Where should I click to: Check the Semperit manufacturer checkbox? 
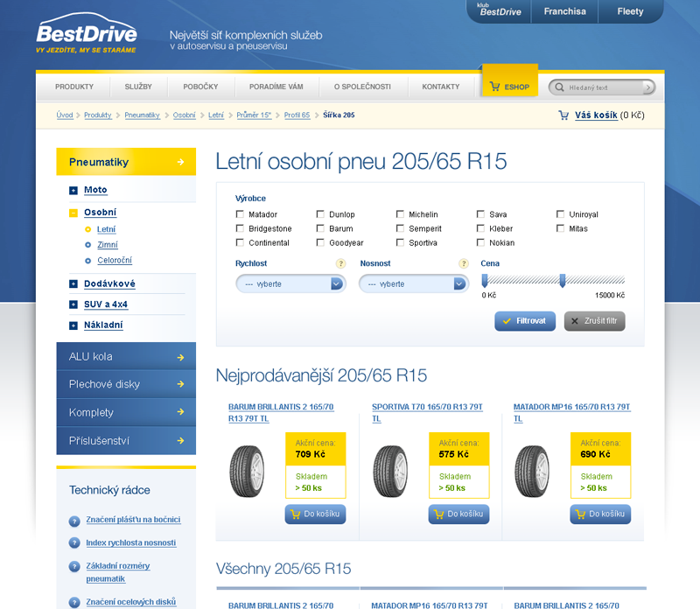coord(400,228)
